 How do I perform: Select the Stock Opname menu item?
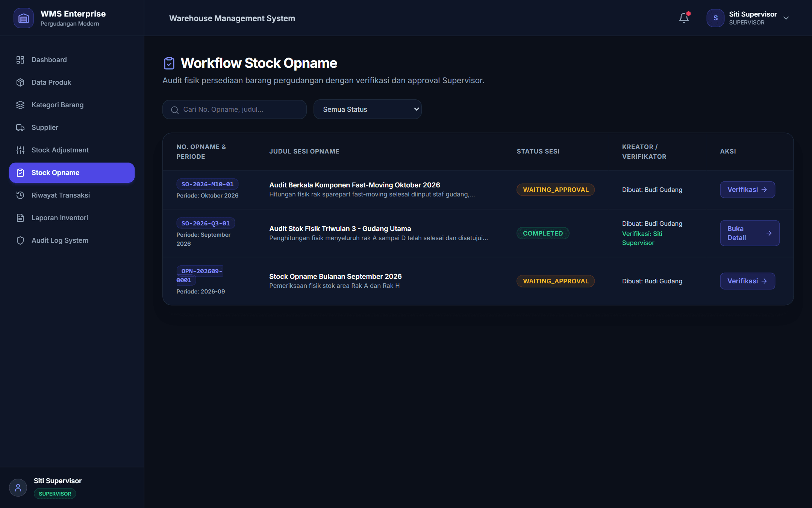coord(72,173)
